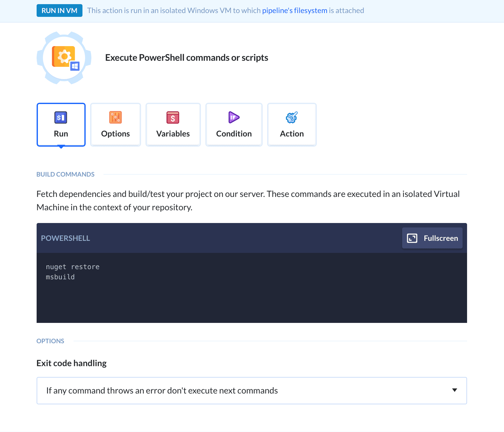Click the empty area of PowerShell editor
Viewport: 504px width, 432px height.
pos(252,302)
